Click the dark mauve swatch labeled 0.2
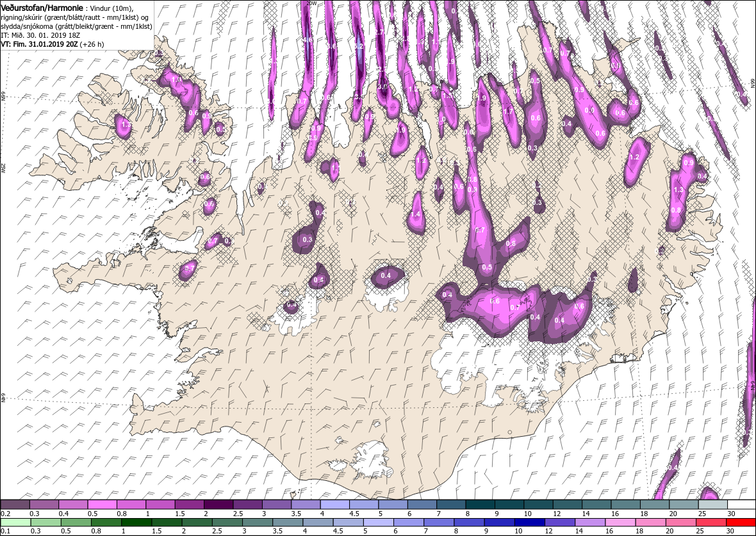756x536 pixels. 15,504
